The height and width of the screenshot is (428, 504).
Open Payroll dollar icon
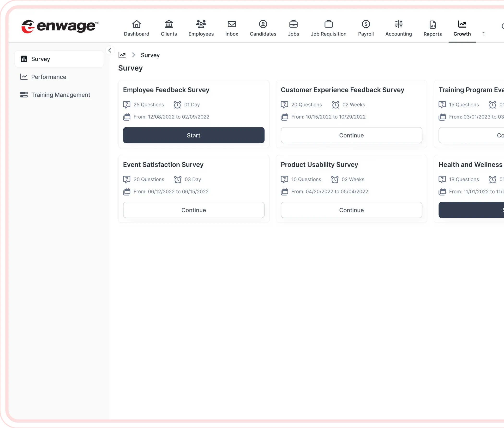[x=366, y=24]
